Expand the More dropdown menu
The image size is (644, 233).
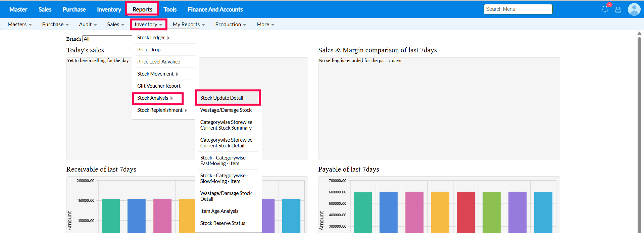(265, 25)
